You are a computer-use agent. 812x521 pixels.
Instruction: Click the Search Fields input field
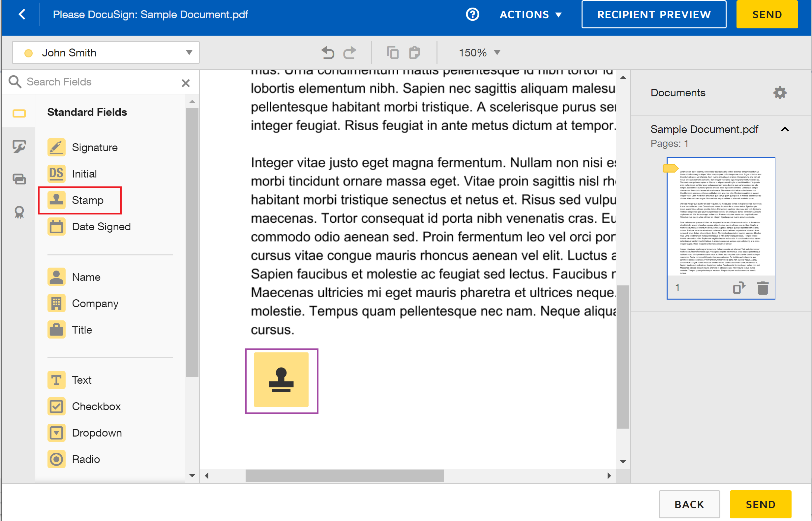101,82
